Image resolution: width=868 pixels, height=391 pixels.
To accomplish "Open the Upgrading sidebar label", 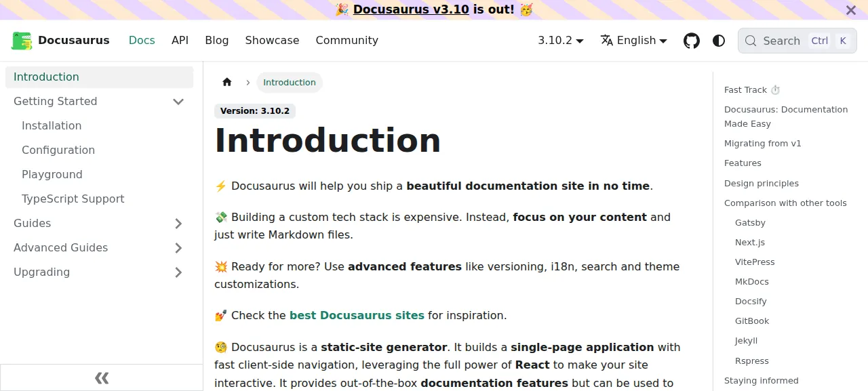I will tap(42, 272).
